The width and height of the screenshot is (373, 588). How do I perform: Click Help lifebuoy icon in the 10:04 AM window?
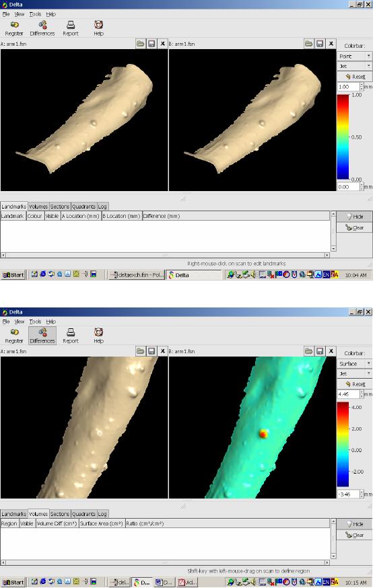[99, 28]
